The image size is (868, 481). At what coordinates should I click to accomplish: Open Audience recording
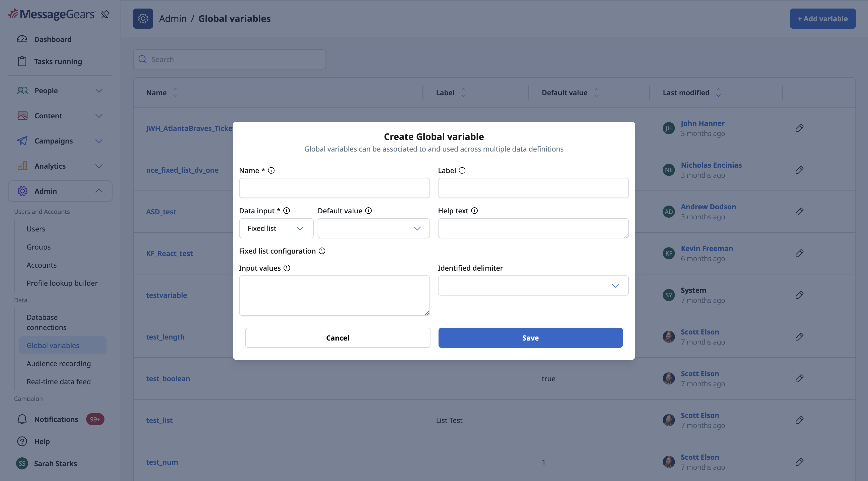click(59, 364)
